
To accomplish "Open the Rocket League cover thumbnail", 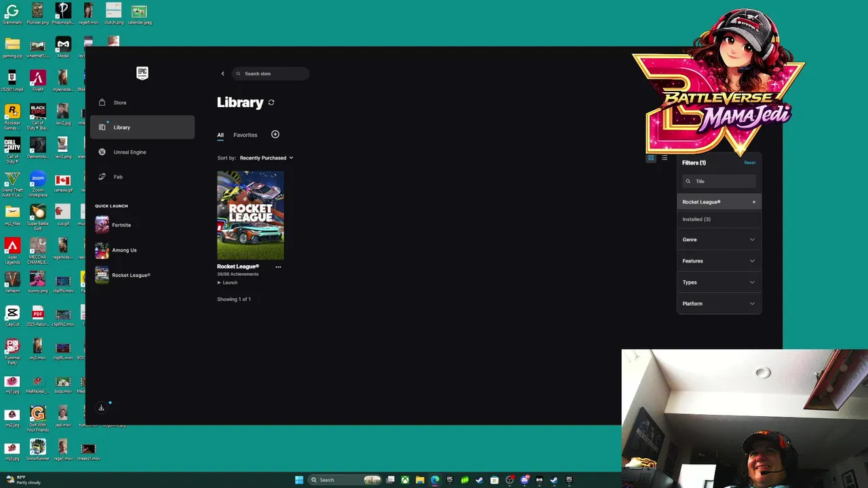I will click(250, 215).
